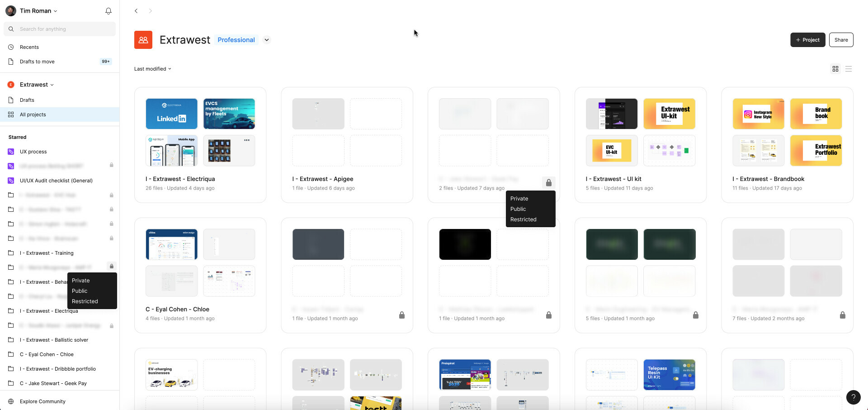Open the notifications bell

click(108, 11)
